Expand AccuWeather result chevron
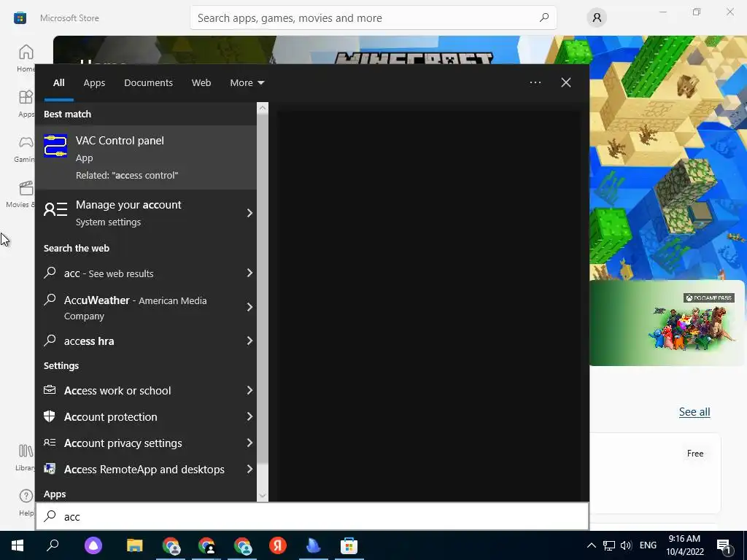The height and width of the screenshot is (560, 747). point(249,307)
